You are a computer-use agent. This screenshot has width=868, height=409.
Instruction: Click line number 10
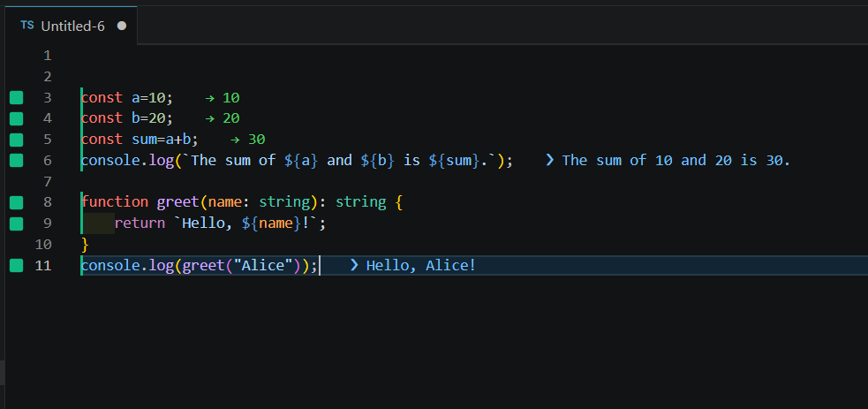43,245
